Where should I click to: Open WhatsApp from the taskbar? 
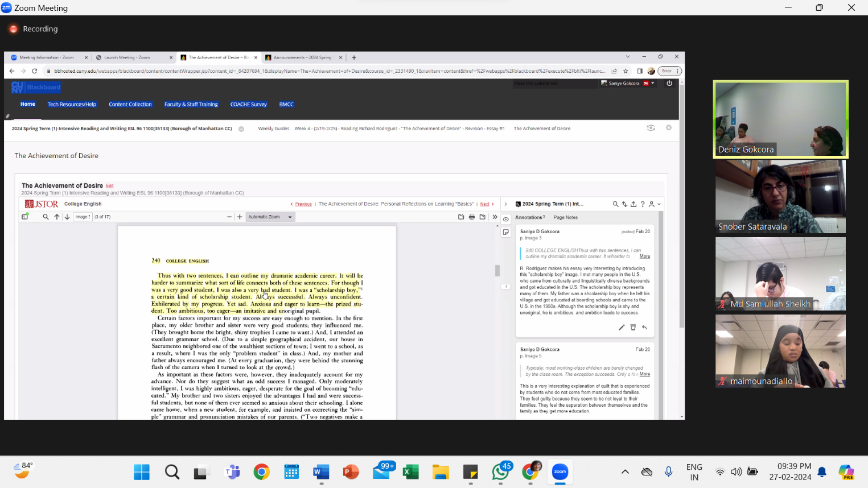(501, 472)
